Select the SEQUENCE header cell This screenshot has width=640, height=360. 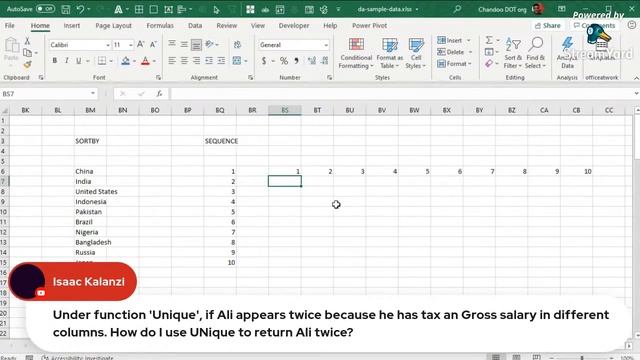[220, 141]
